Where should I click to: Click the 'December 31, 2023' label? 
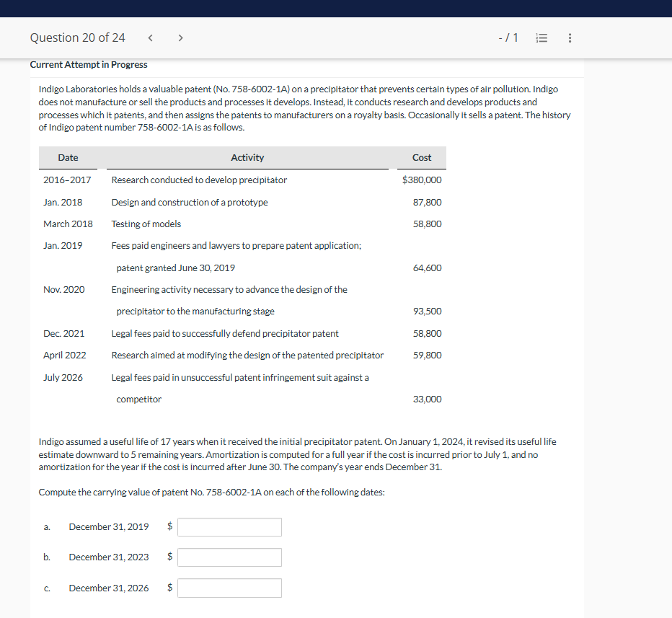(109, 557)
